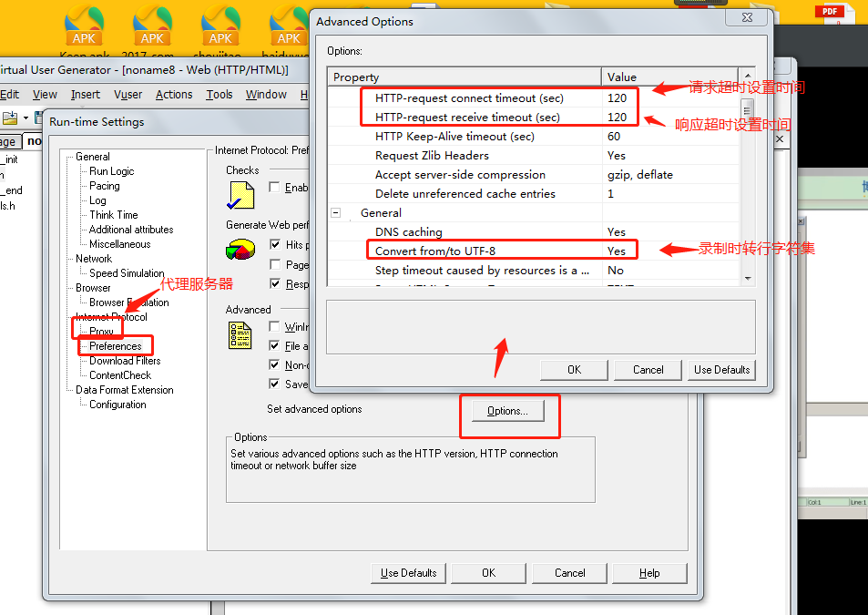Select Preferences in settings tree
The width and height of the screenshot is (868, 615).
click(x=115, y=346)
